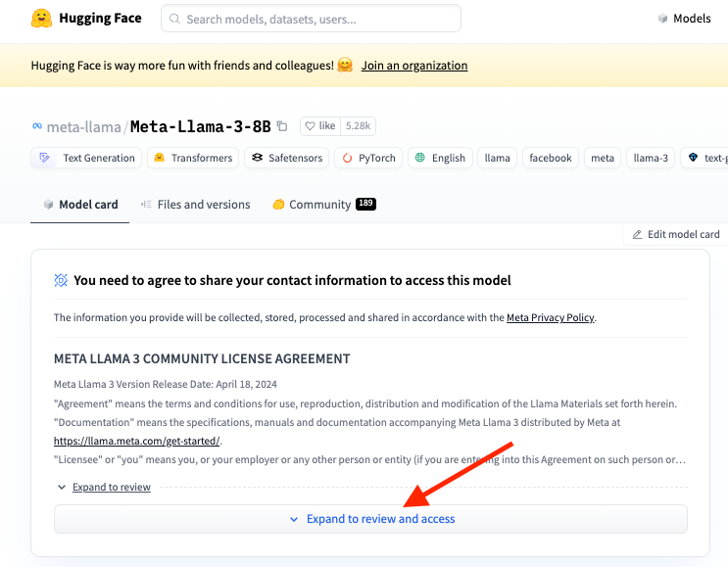Click the Hugging Face logo
This screenshot has height=567, width=728.
point(41,19)
